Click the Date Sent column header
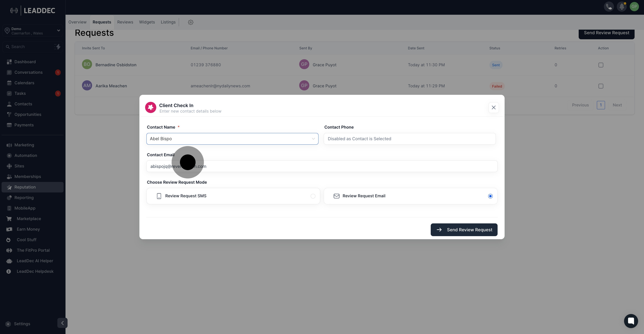644x334 pixels. (416, 48)
